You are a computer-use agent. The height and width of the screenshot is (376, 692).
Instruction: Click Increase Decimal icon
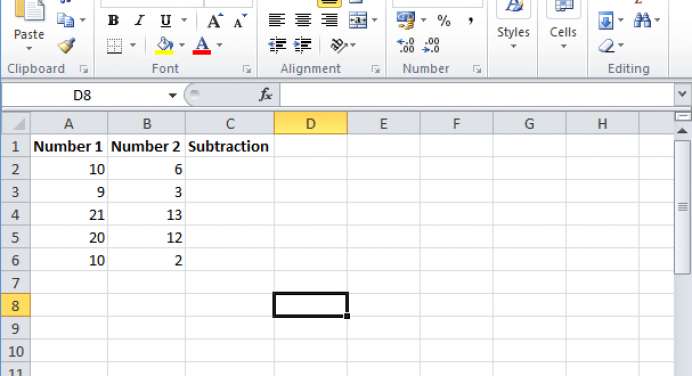point(405,45)
